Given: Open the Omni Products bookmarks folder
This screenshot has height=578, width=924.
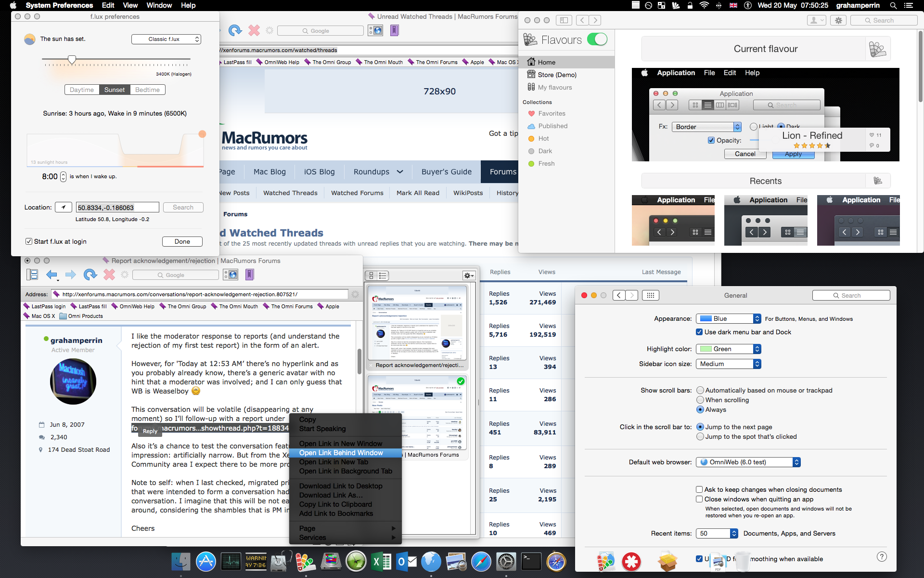Looking at the screenshot, I should coord(81,316).
